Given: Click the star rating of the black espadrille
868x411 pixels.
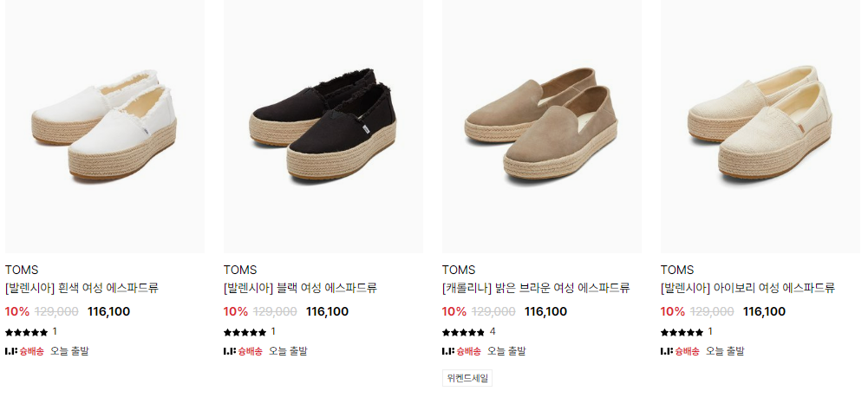Looking at the screenshot, I should pos(245,332).
